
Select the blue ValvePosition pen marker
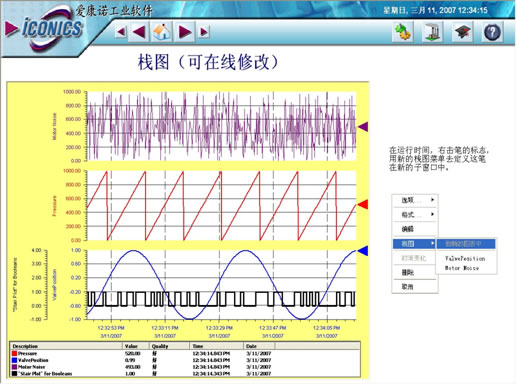[x=363, y=251]
